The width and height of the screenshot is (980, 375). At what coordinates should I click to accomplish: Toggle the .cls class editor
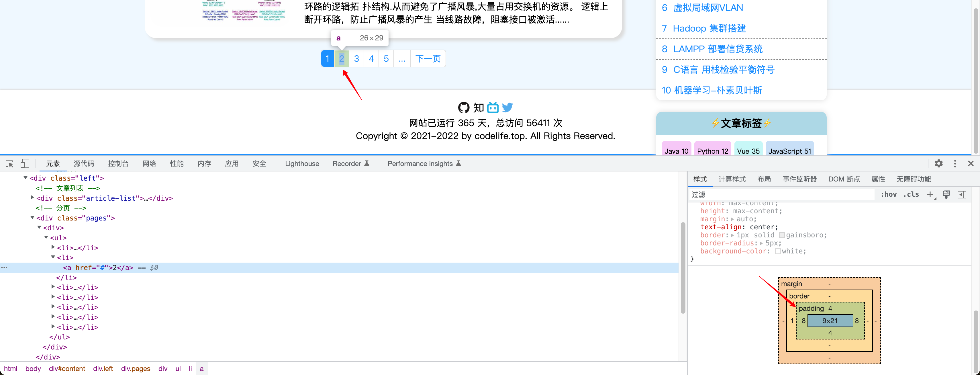(911, 195)
